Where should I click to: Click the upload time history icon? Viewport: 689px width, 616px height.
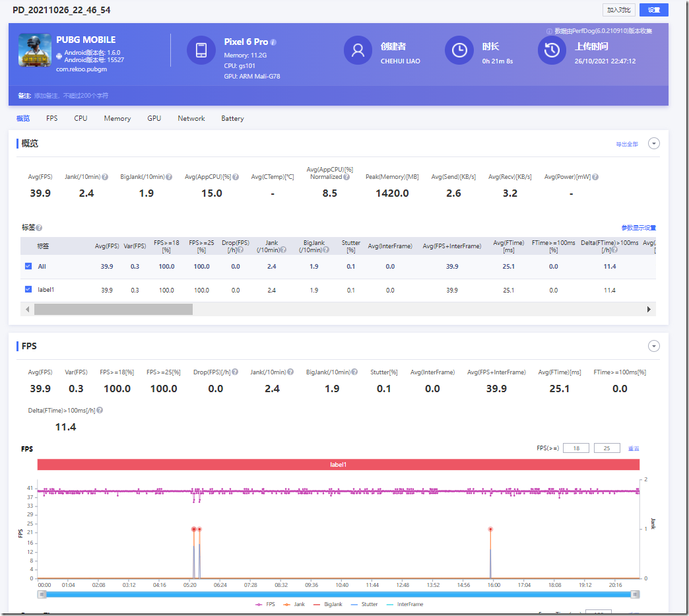[552, 50]
